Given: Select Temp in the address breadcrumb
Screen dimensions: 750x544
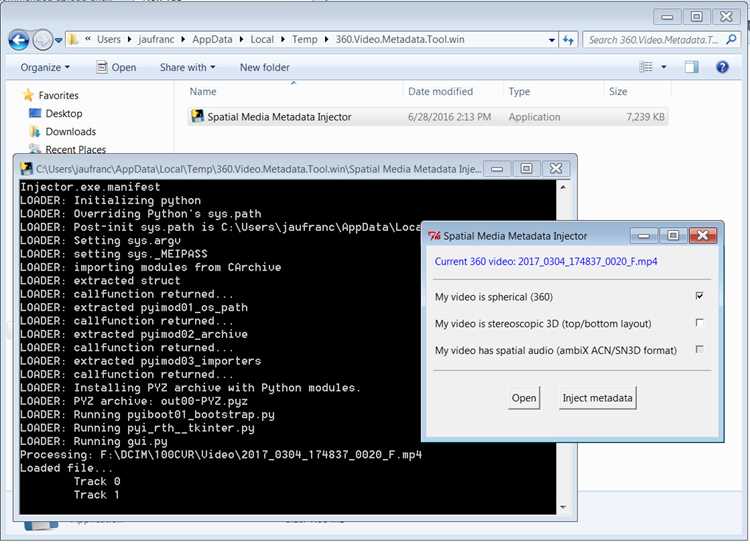Looking at the screenshot, I should coord(305,39).
